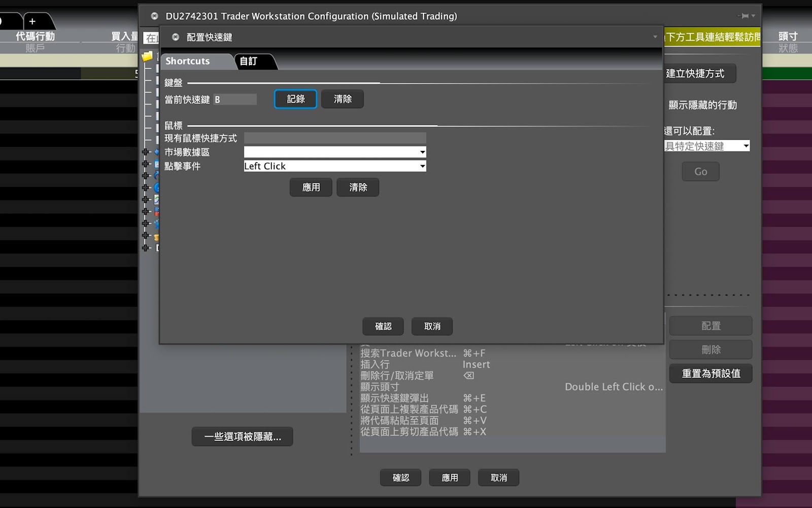Screen dimensions: 812x508
Task: Click the 賬戶 sub-header in main window
Action: point(35,48)
